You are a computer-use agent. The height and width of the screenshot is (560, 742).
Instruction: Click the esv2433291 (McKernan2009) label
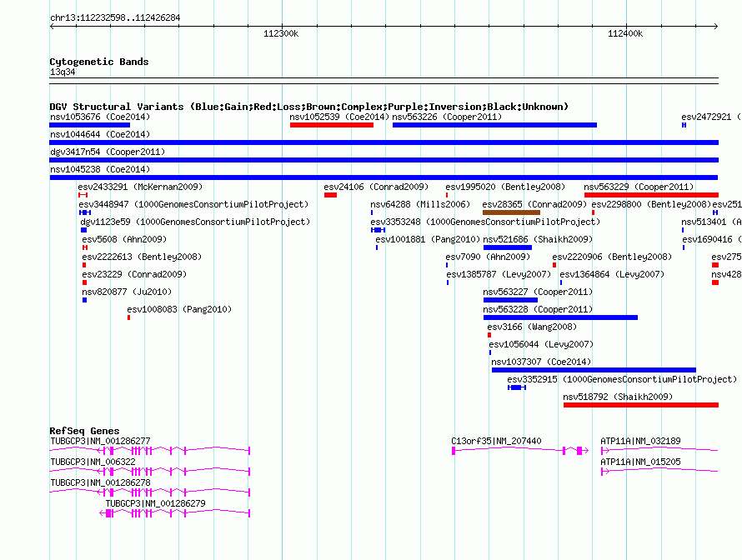(x=140, y=187)
